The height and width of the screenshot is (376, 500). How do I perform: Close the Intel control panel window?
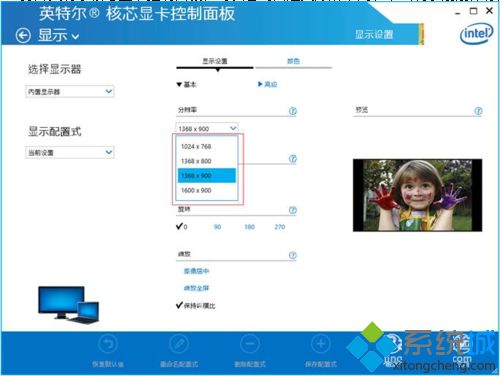pyautogui.click(x=489, y=11)
